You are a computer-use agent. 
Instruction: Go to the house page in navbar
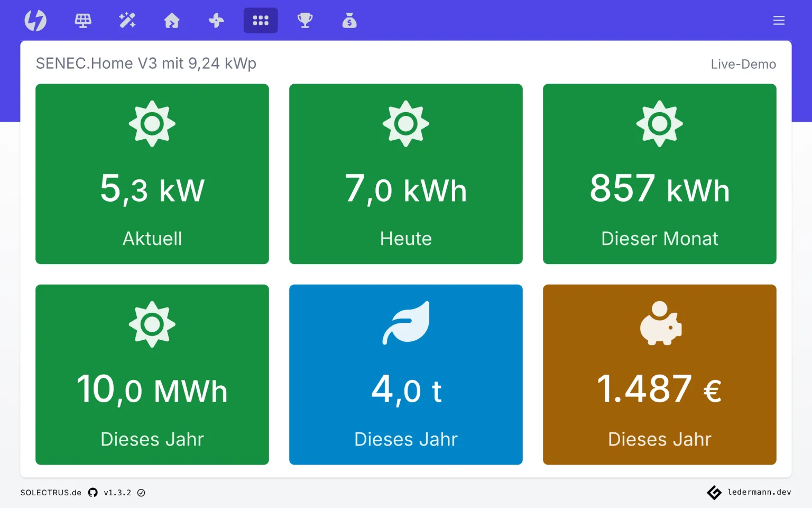point(172,21)
